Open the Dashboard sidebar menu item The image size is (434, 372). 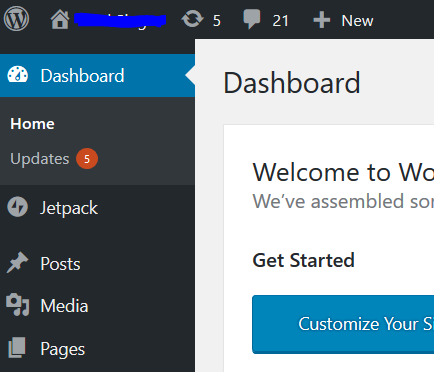click(97, 76)
